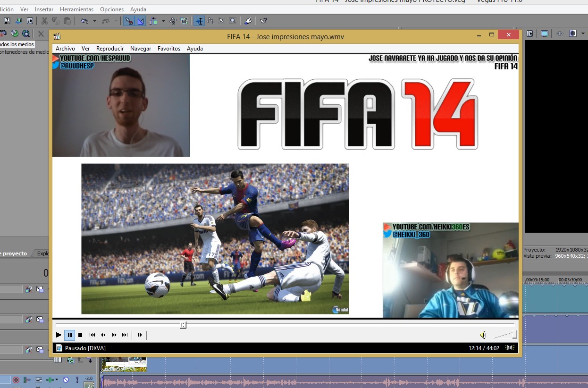Viewport: 588px width, 388px height.
Task: Click the Interactive Tutorials hand icon
Action: click(248, 21)
